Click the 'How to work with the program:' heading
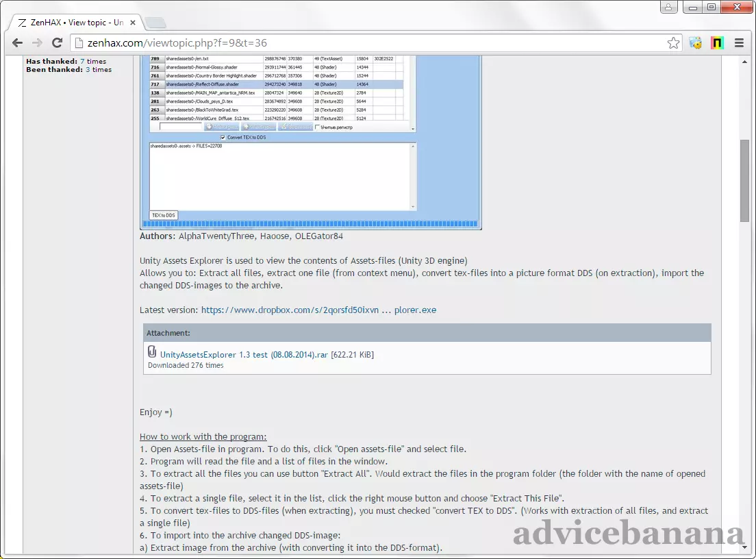The width and height of the screenshot is (756, 559). (x=203, y=436)
